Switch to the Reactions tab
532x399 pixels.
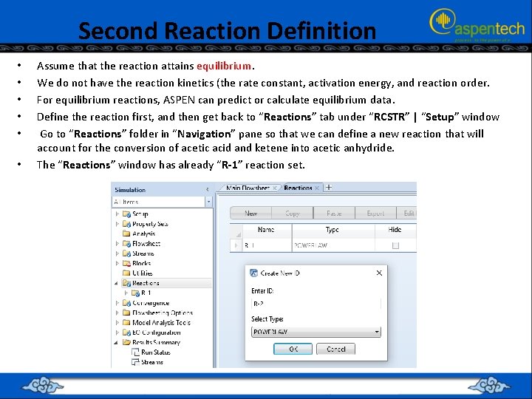pyautogui.click(x=298, y=188)
